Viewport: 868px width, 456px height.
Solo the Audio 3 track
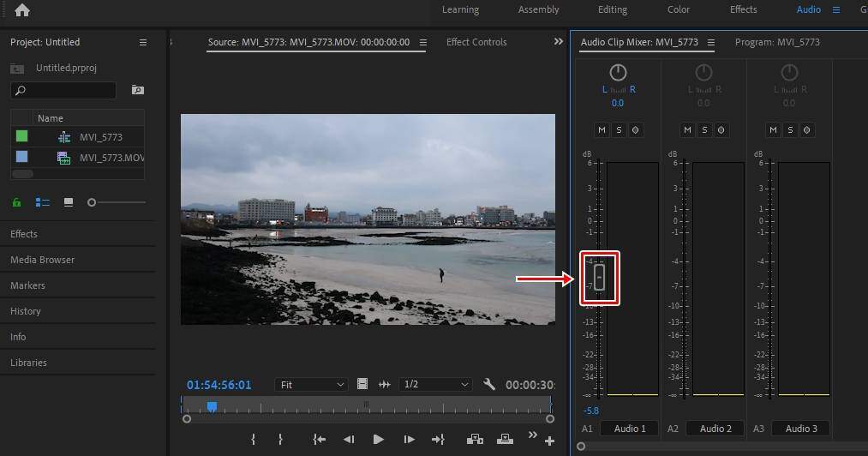click(x=791, y=130)
